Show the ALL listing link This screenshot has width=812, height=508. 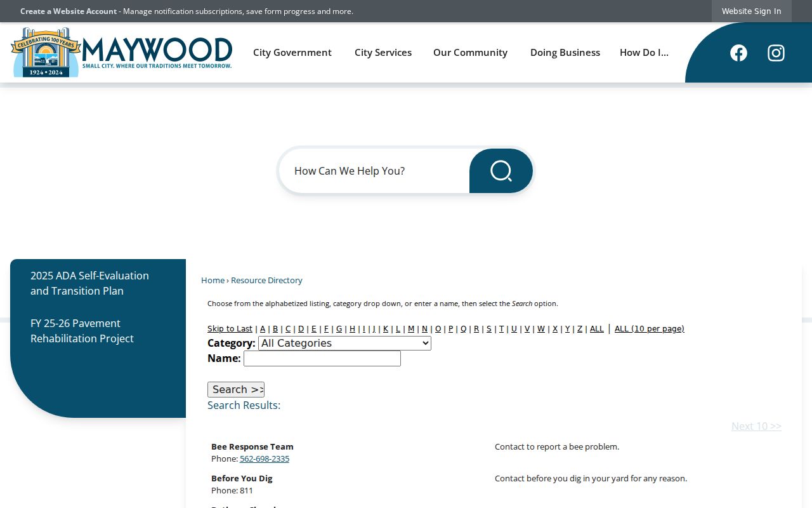(597, 329)
